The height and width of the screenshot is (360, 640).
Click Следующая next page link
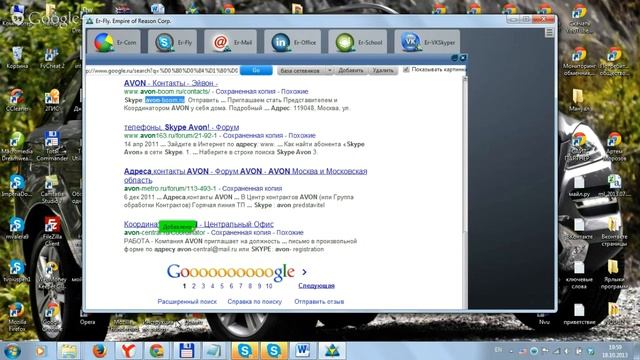pyautogui.click(x=316, y=286)
